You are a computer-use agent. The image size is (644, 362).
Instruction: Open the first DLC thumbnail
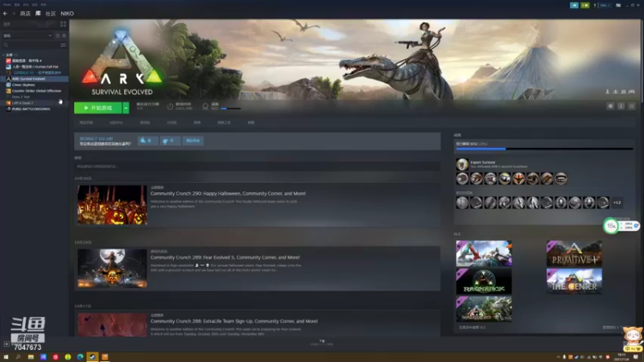pyautogui.click(x=484, y=253)
